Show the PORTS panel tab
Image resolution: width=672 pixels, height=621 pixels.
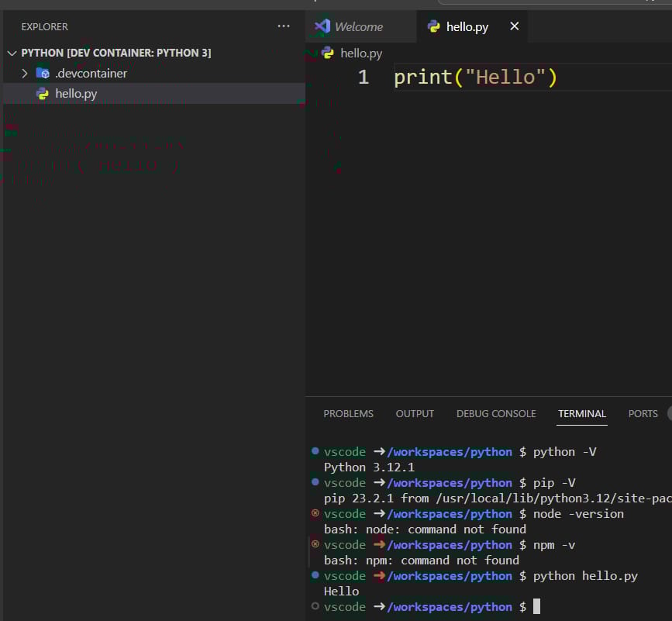tap(643, 413)
